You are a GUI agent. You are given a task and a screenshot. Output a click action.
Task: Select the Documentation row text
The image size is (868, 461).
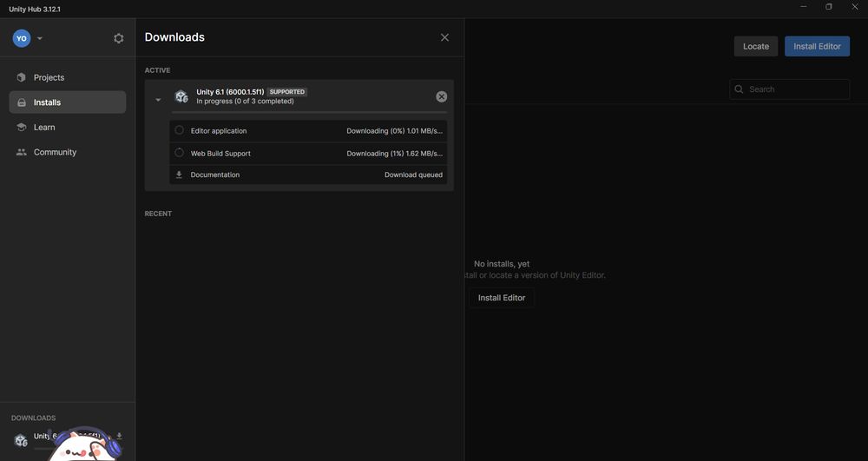[x=214, y=175]
